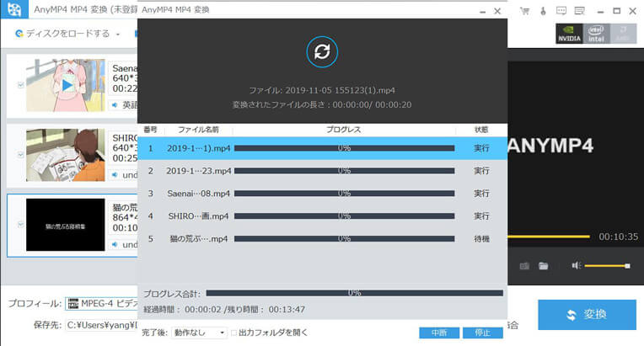Click the total progress bar

click(354, 293)
